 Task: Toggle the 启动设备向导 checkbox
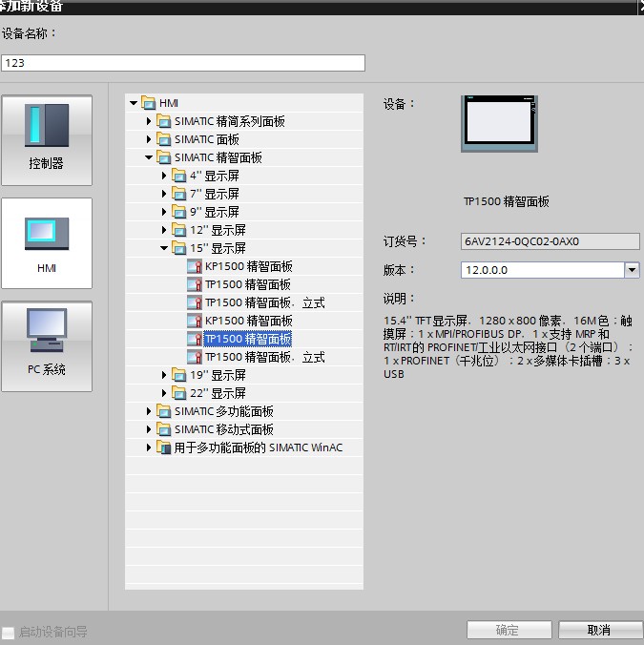click(x=8, y=633)
